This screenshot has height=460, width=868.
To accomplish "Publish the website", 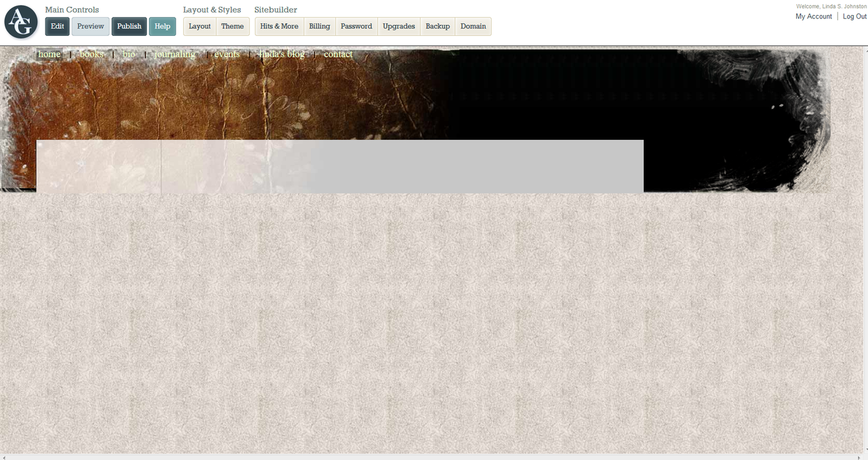I will (129, 26).
